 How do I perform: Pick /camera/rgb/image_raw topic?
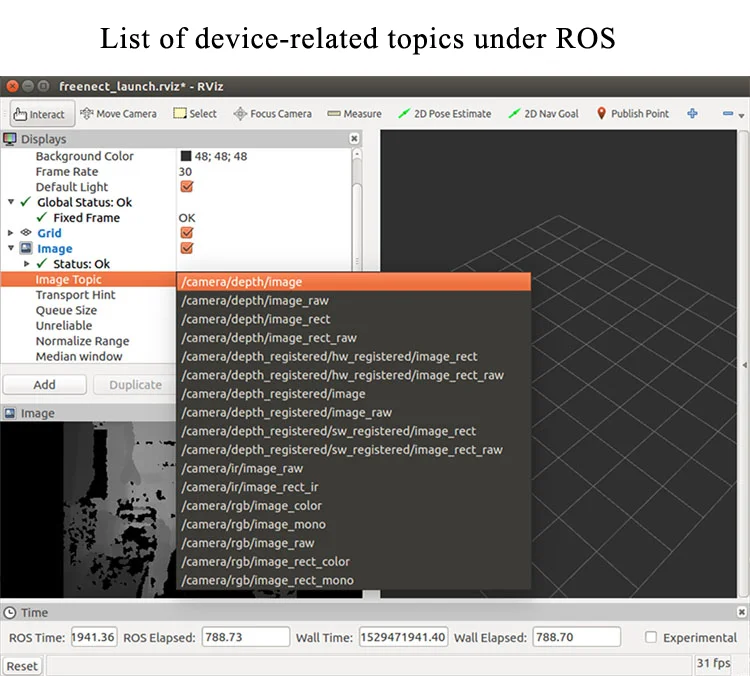pyautogui.click(x=353, y=543)
